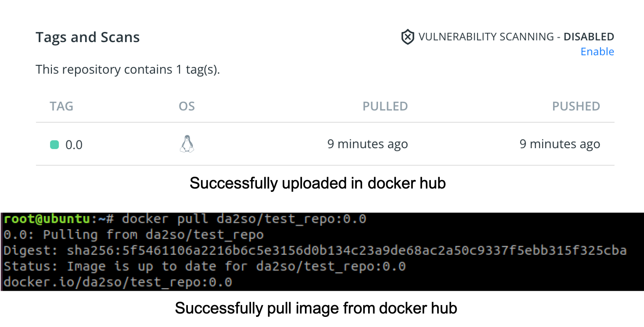Sort entries by the PULLED column
This screenshot has height=327, width=644.
coord(385,106)
